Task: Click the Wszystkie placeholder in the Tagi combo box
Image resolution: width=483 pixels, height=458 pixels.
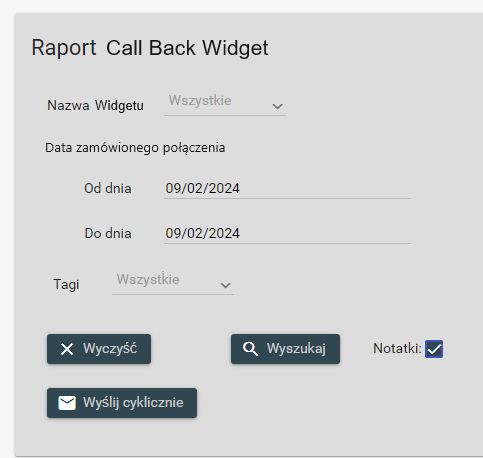Action: [x=148, y=279]
